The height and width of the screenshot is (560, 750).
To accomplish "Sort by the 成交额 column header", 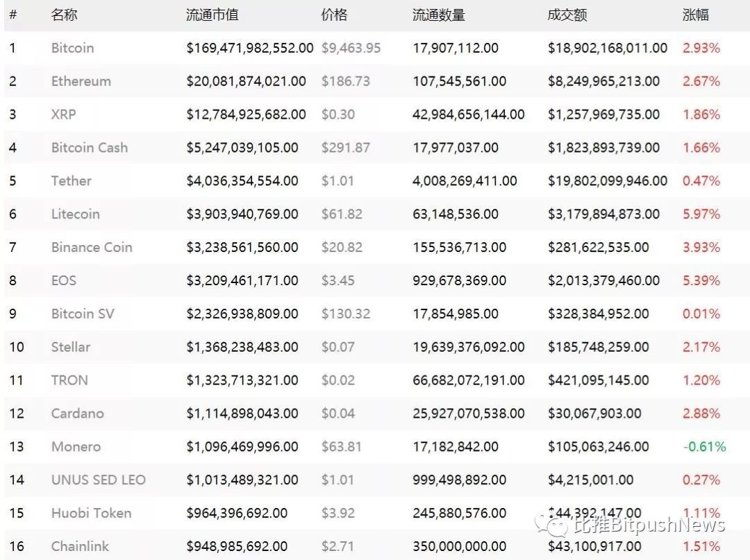I will (567, 15).
